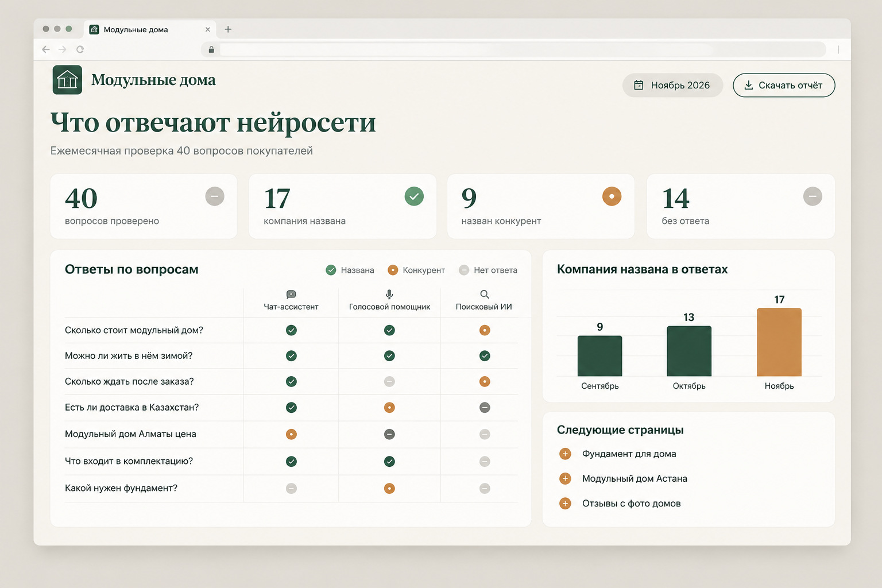Click the Скачать отчёт button
This screenshot has height=588, width=882.
[x=784, y=85]
